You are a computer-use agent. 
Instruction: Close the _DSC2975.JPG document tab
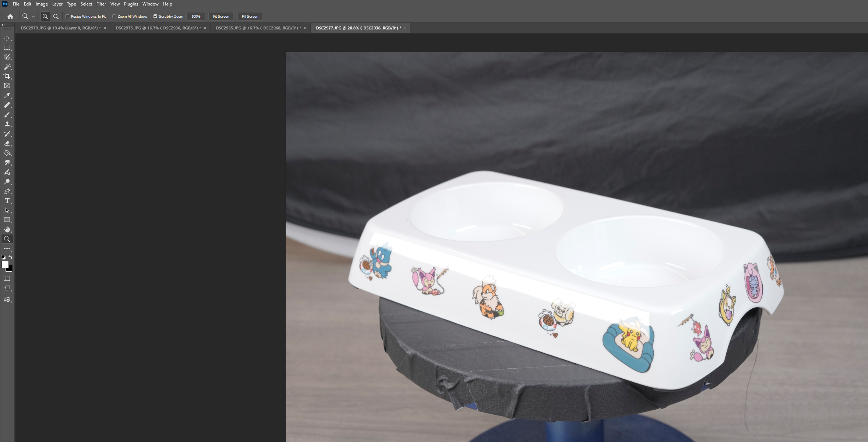click(x=205, y=28)
